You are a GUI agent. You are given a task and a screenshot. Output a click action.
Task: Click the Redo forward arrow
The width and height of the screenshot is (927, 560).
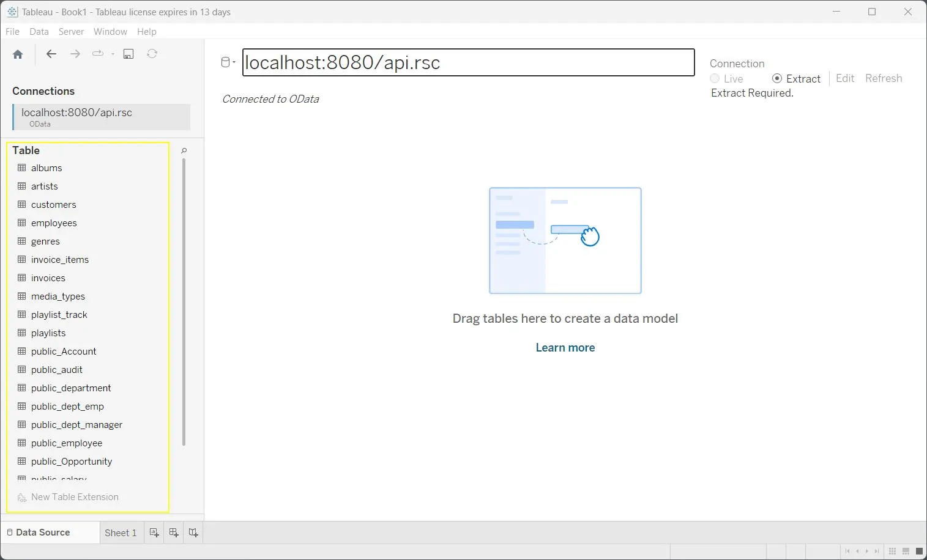(x=75, y=54)
